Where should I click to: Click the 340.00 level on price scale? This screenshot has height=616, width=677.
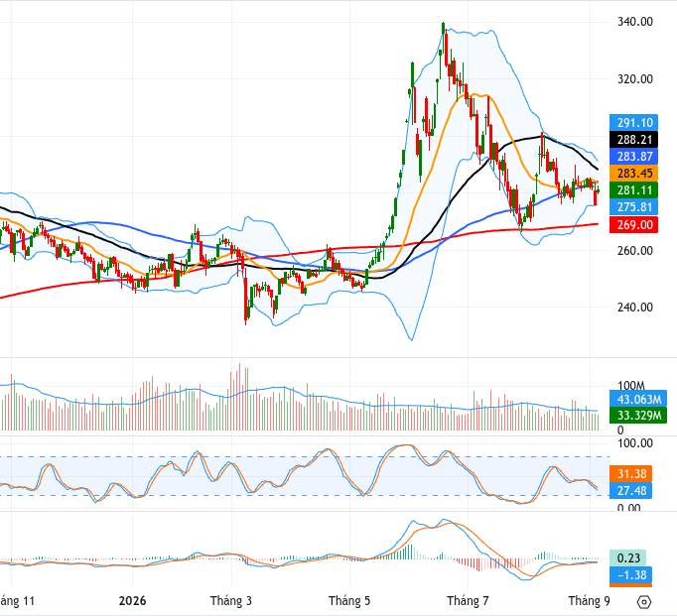point(634,22)
